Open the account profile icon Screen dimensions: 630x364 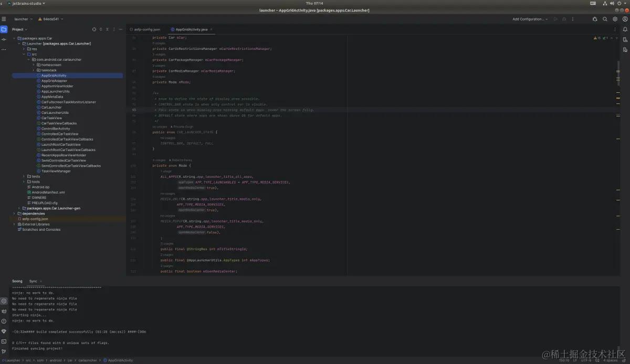[625, 19]
